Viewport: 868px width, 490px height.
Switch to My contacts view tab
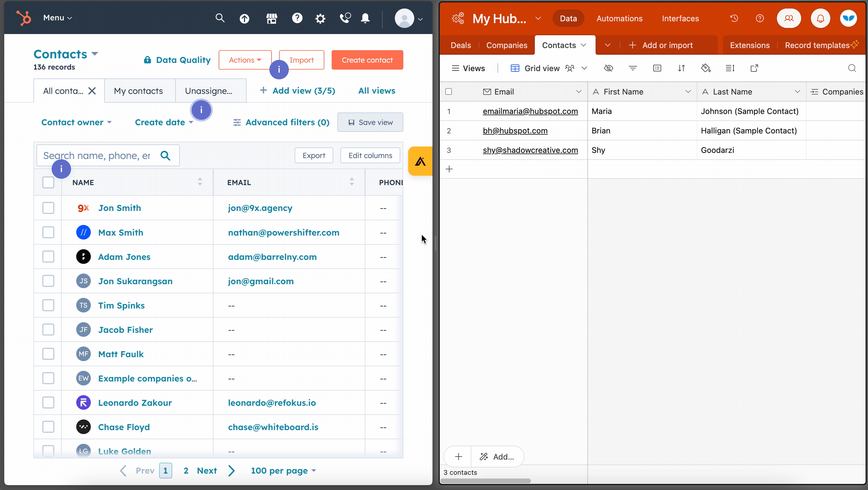140,91
